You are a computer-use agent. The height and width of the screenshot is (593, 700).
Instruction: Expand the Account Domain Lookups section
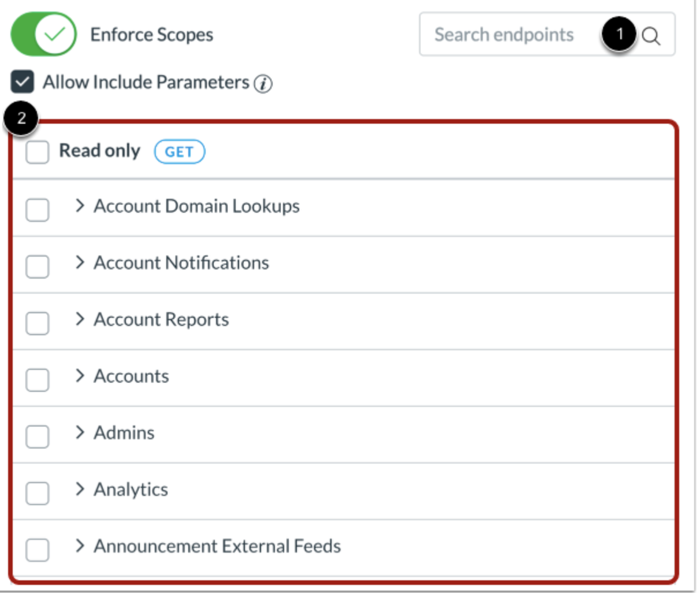pyautogui.click(x=79, y=206)
